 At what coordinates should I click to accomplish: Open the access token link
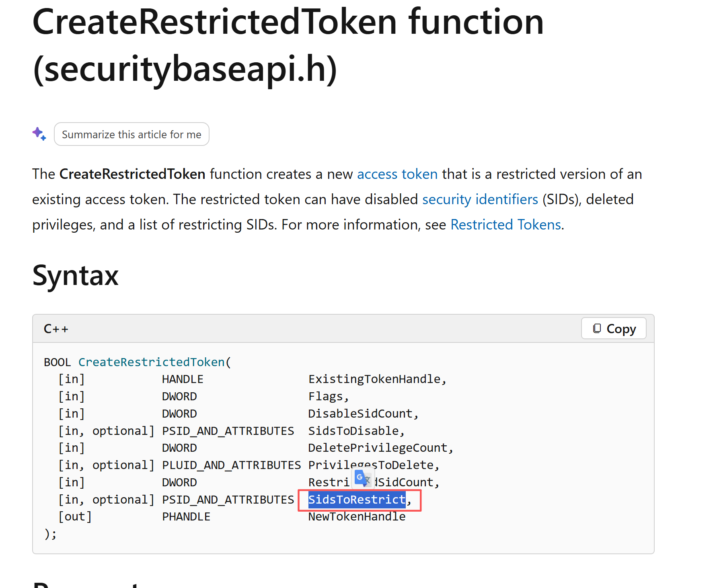click(x=397, y=174)
